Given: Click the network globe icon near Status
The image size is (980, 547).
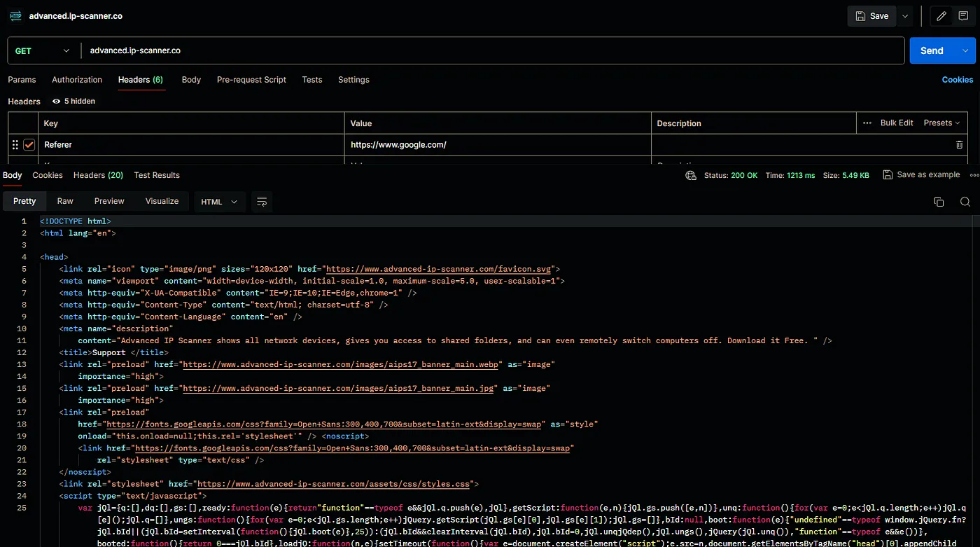Looking at the screenshot, I should (x=691, y=175).
